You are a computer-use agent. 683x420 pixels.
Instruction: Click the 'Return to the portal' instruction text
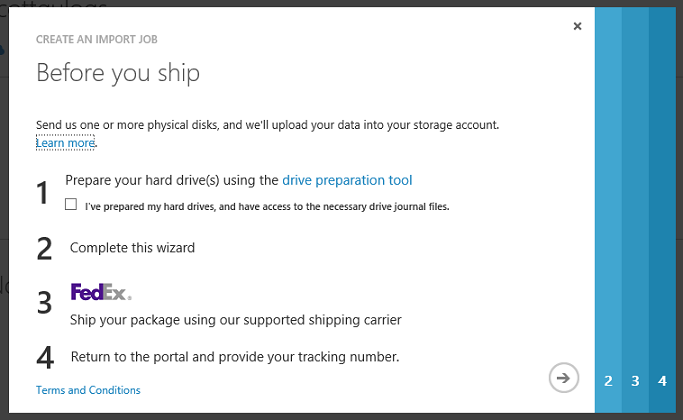[235, 356]
